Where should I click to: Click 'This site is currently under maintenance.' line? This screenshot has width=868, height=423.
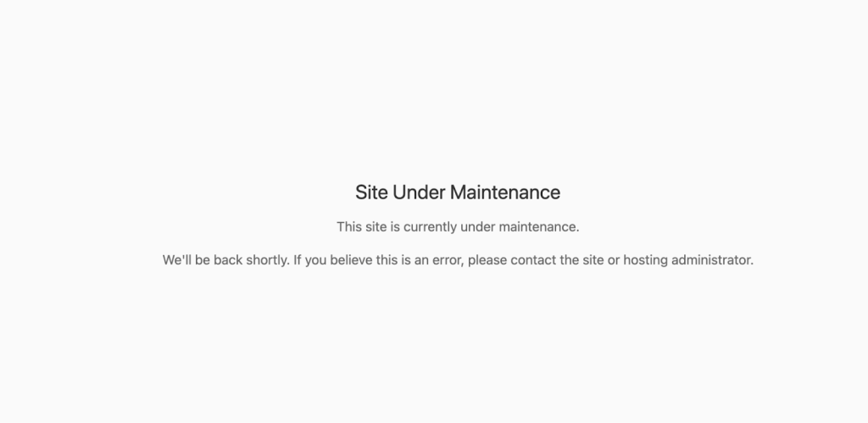coord(458,227)
